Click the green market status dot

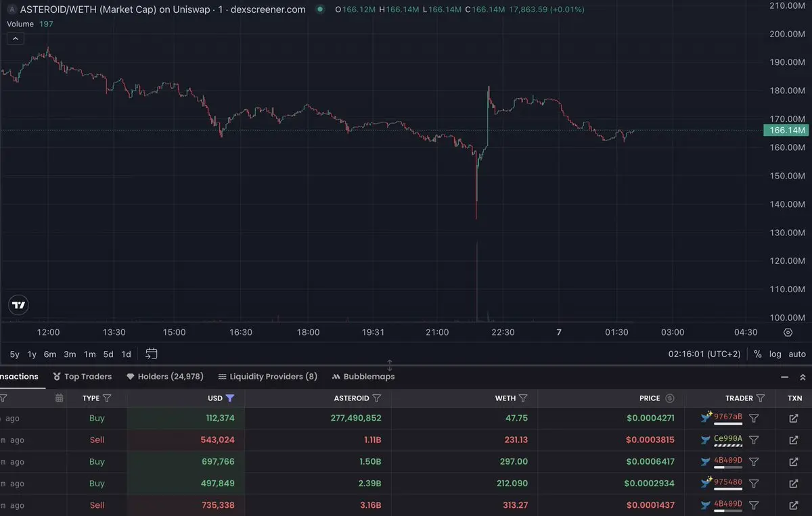[x=320, y=9]
